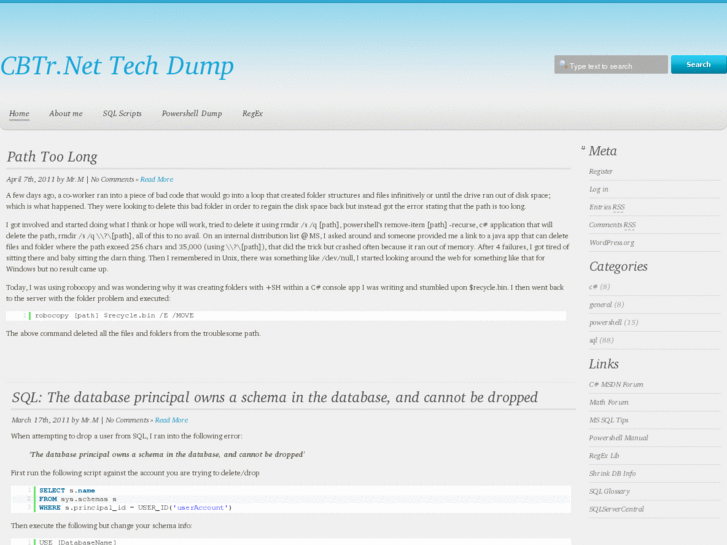Click the italic quoted error message text
727x545 pixels.
167,455
